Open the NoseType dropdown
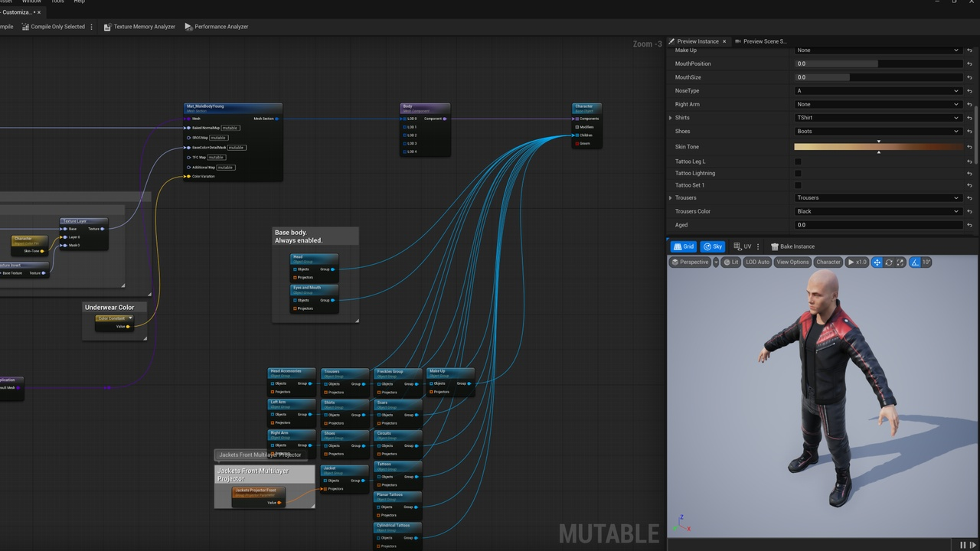The width and height of the screenshot is (980, 551). [877, 90]
